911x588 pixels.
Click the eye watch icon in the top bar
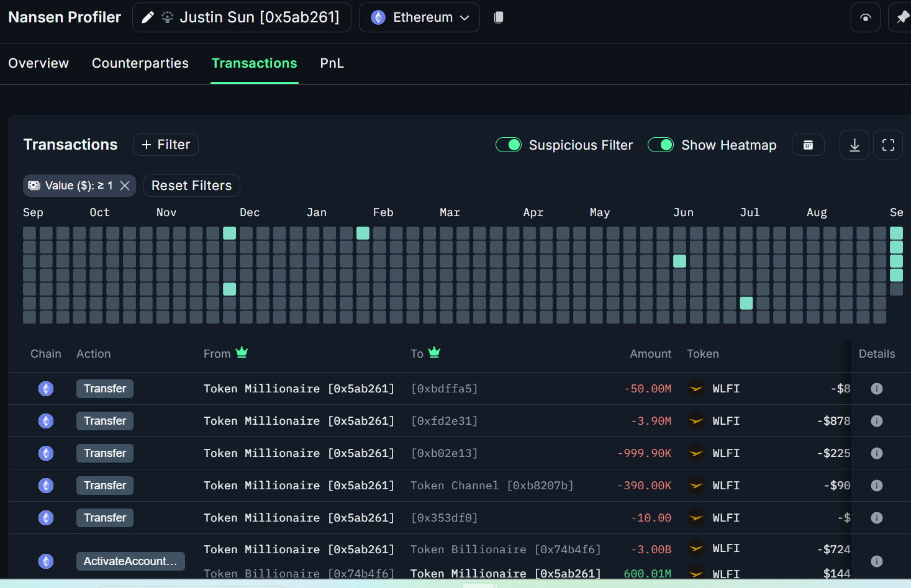[865, 17]
